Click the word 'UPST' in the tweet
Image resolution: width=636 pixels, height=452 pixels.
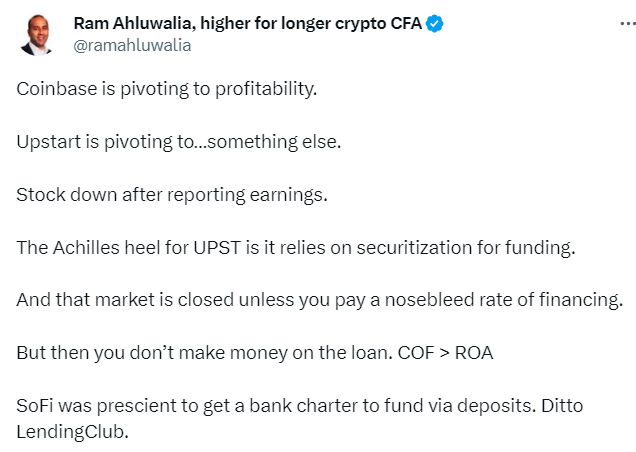tap(217, 248)
